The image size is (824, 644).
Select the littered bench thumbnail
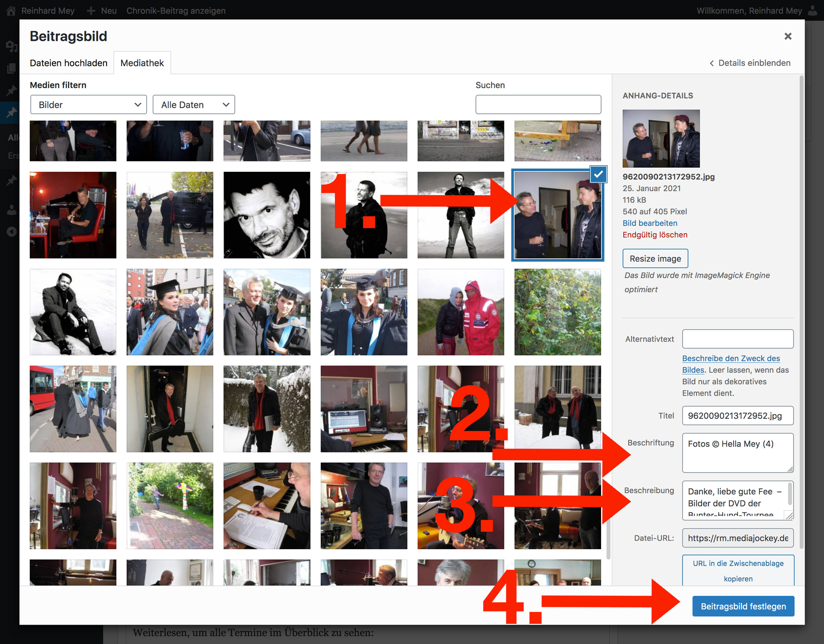click(x=557, y=141)
